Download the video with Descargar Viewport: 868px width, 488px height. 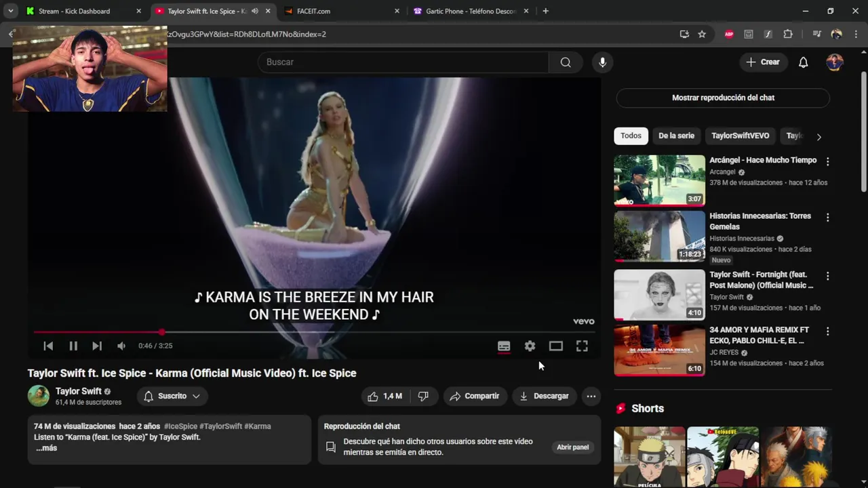[x=544, y=396]
